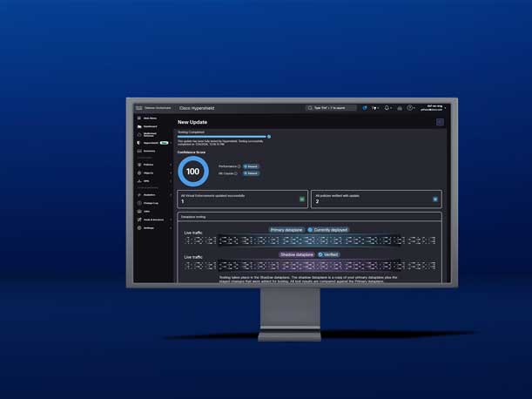Select Hypershield in the sidebar
Image resolution: width=532 pixels, height=399 pixels.
(152, 143)
